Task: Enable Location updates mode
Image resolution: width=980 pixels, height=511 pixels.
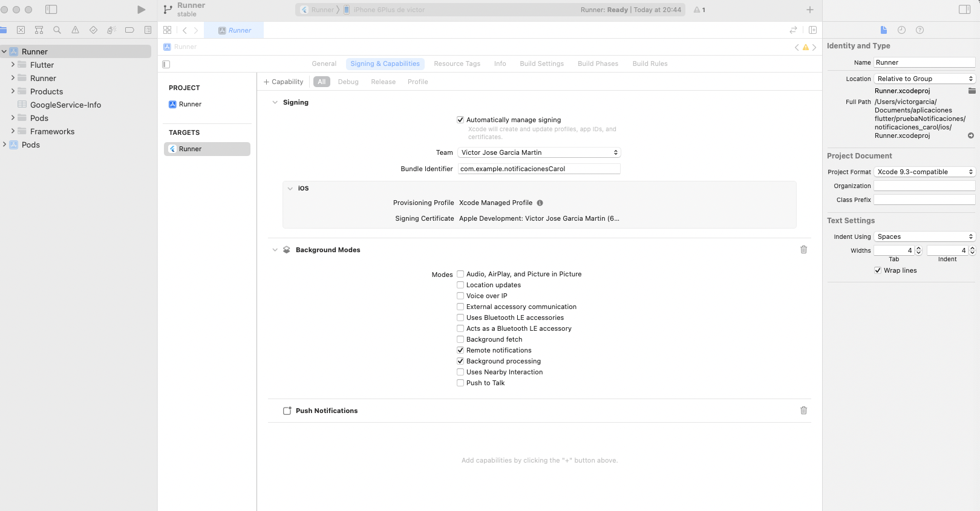Action: [460, 285]
